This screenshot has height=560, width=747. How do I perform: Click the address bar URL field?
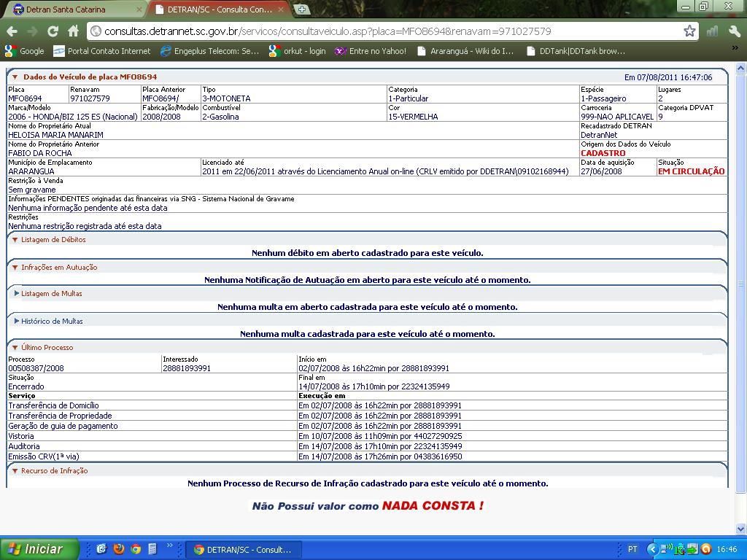387,31
